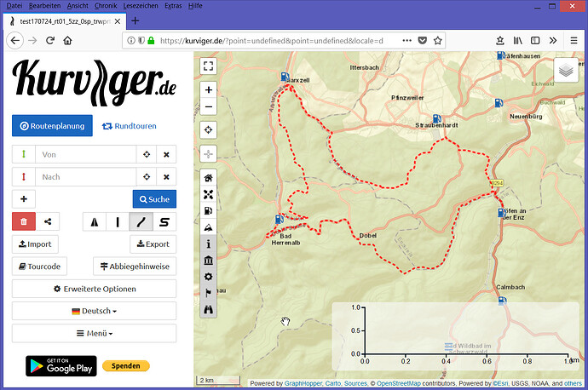The height and width of the screenshot is (390, 588).
Task: Open a new browser tab
Action: 135,21
